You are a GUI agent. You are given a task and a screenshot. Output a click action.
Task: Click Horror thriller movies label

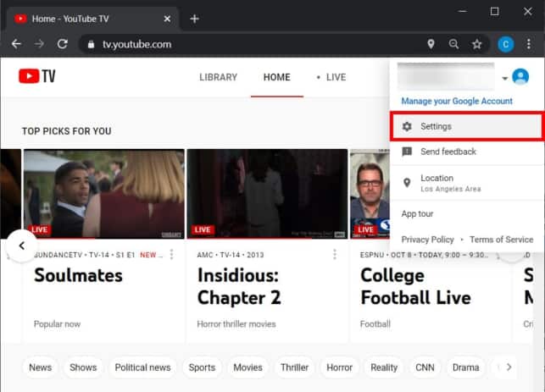pyautogui.click(x=236, y=324)
